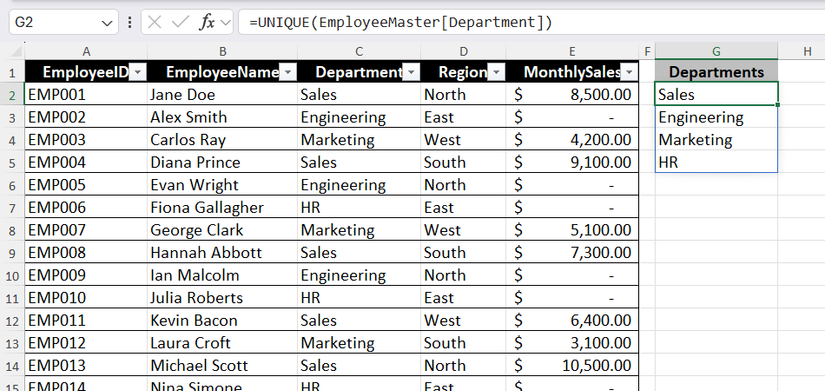Click the Department cell for Alex Smith
Viewport: 825px width, 391px height.
click(x=359, y=117)
